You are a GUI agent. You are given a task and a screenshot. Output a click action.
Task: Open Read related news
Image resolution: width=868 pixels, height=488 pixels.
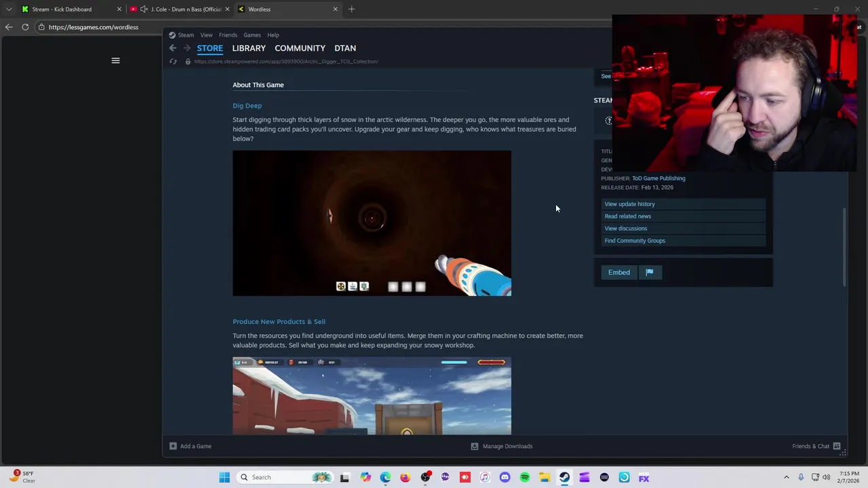pyautogui.click(x=684, y=216)
